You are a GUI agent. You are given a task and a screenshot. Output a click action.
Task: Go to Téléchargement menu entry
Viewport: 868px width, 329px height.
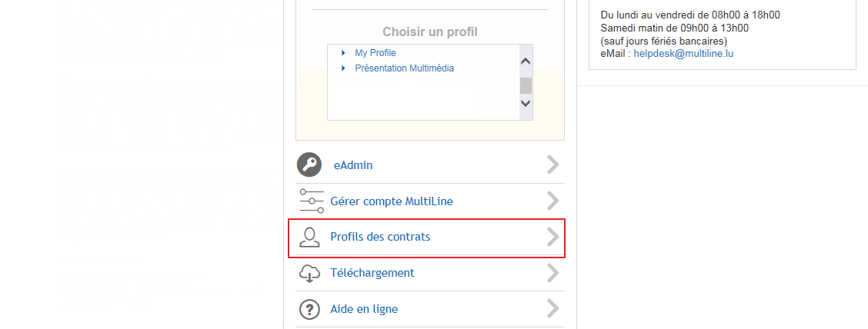click(372, 273)
